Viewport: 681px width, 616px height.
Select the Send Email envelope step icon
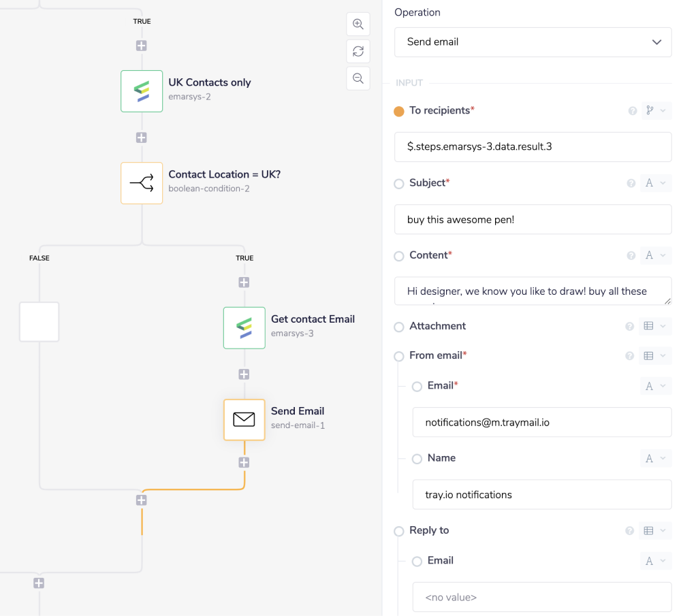click(x=244, y=420)
